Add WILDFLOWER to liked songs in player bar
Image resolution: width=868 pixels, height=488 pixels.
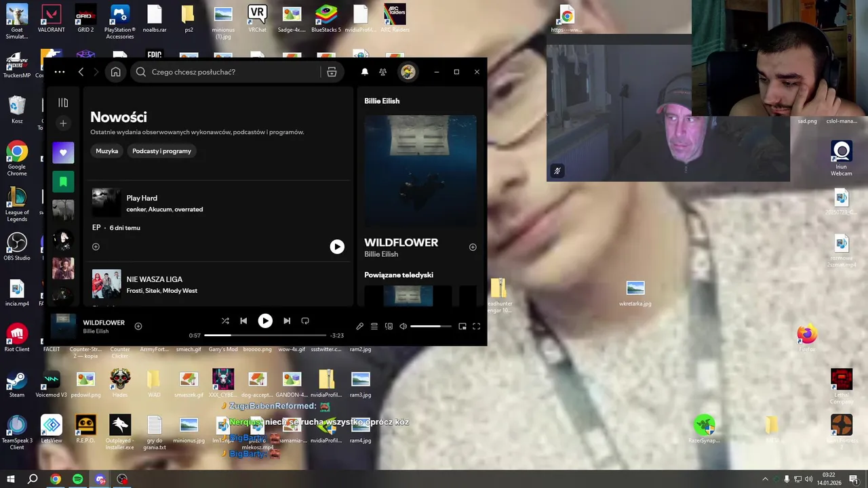click(x=138, y=326)
